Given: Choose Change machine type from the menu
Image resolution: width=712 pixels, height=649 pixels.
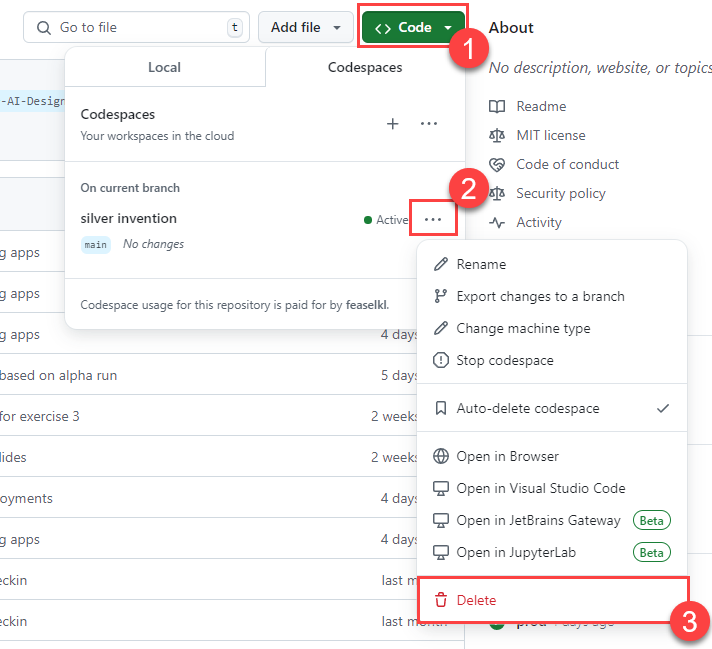Looking at the screenshot, I should (523, 329).
